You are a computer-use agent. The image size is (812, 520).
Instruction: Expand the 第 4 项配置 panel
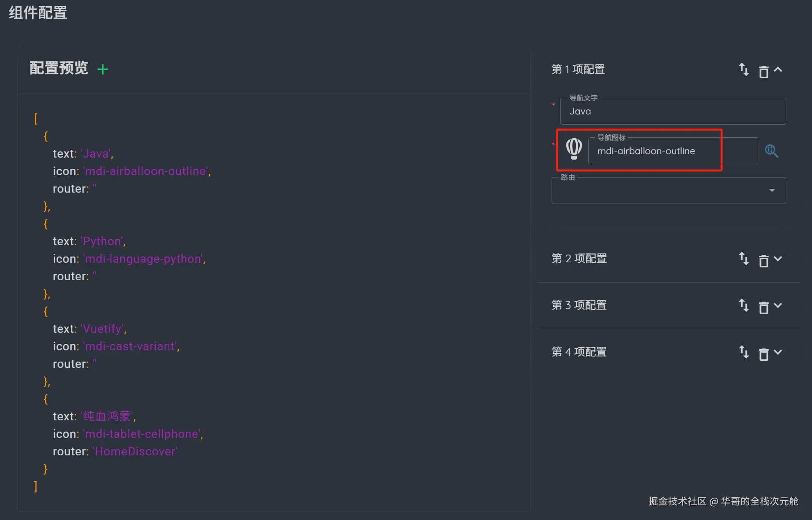pyautogui.click(x=778, y=352)
